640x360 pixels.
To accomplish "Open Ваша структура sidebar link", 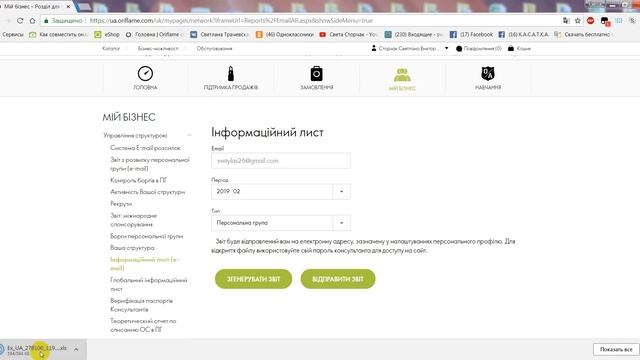I will [x=132, y=248].
